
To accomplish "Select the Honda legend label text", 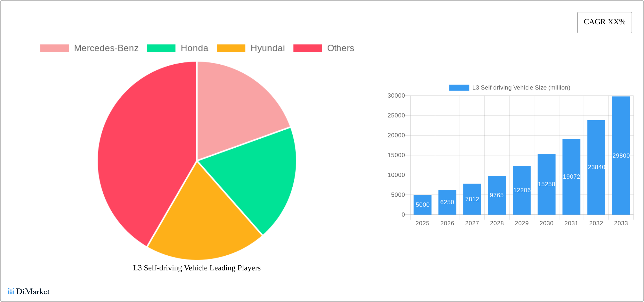I will (194, 48).
